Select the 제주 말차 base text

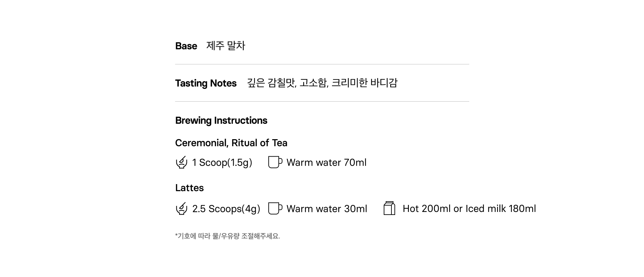pos(226,46)
